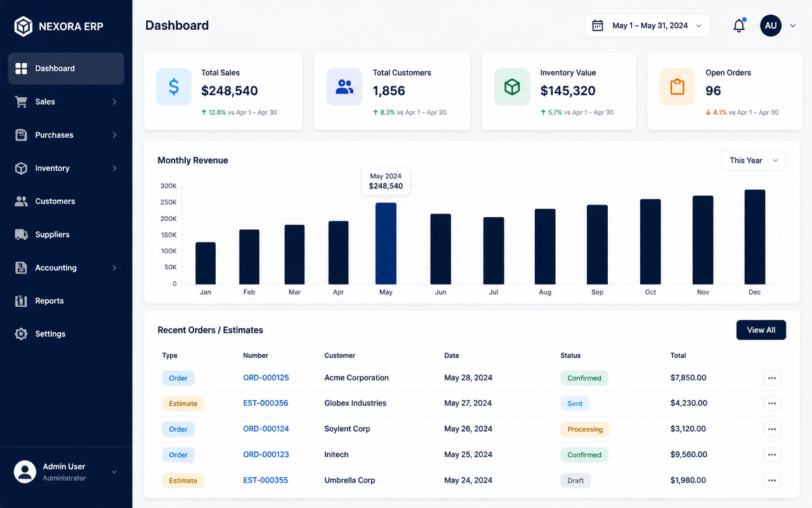812x508 pixels.
Task: Click the Purchases icon in sidebar
Action: 21,135
